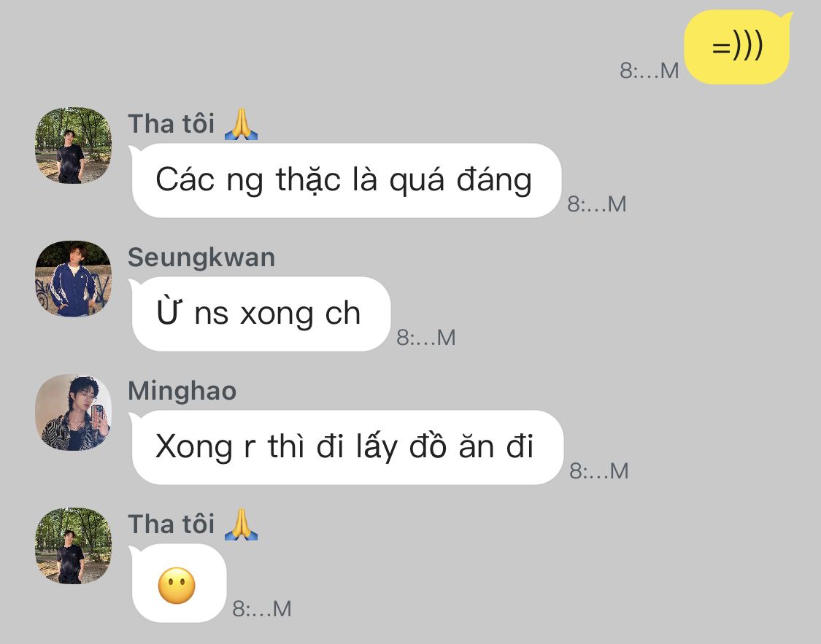Viewport: 821px width, 644px height.
Task: Tap the Tha tôi avatar beside the emoji message
Action: [73, 546]
